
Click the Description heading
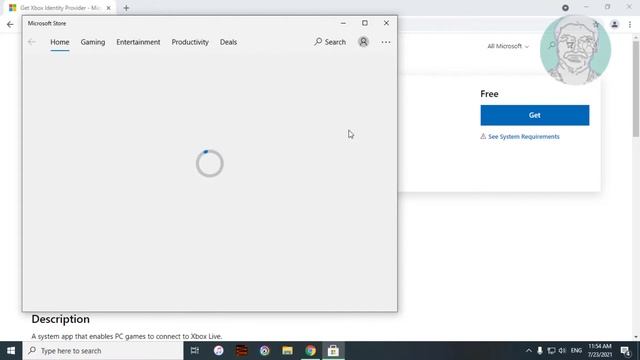click(x=60, y=319)
